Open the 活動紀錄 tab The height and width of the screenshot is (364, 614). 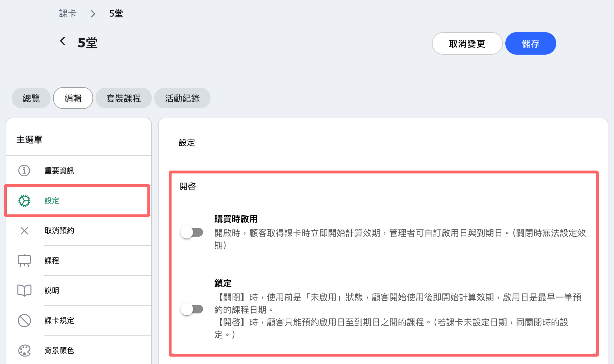pos(182,98)
